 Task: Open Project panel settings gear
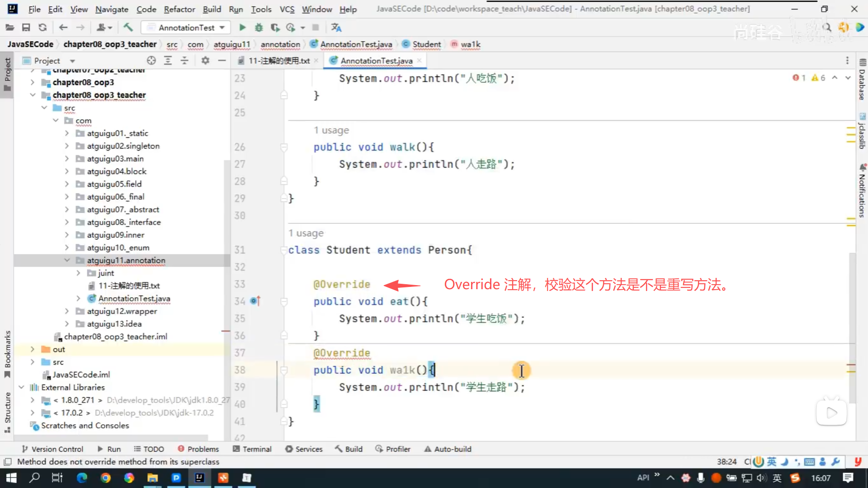point(205,61)
